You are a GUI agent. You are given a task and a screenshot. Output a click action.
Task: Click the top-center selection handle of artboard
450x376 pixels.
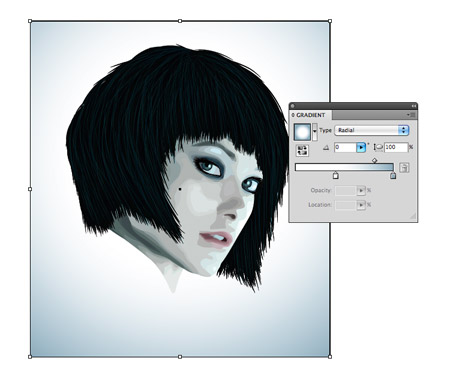(x=180, y=21)
